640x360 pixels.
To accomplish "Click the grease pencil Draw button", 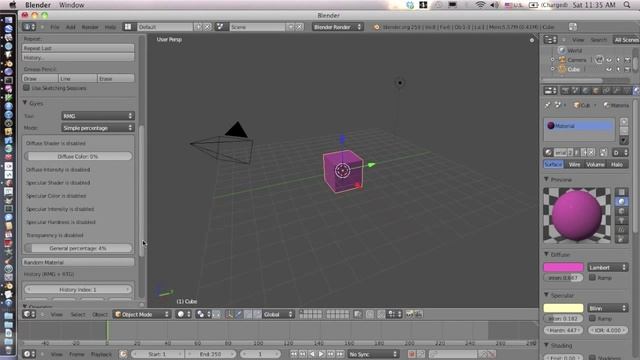I will [x=40, y=78].
